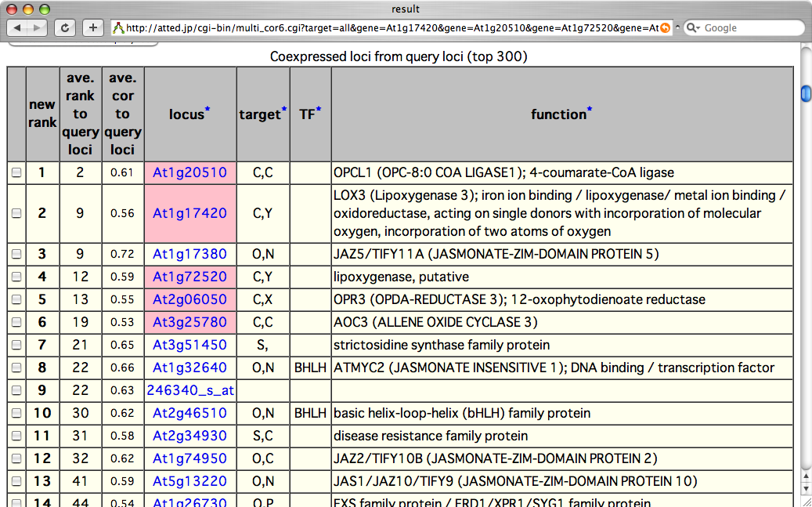
Task: Click the browser Back arrow button
Action: (19, 28)
